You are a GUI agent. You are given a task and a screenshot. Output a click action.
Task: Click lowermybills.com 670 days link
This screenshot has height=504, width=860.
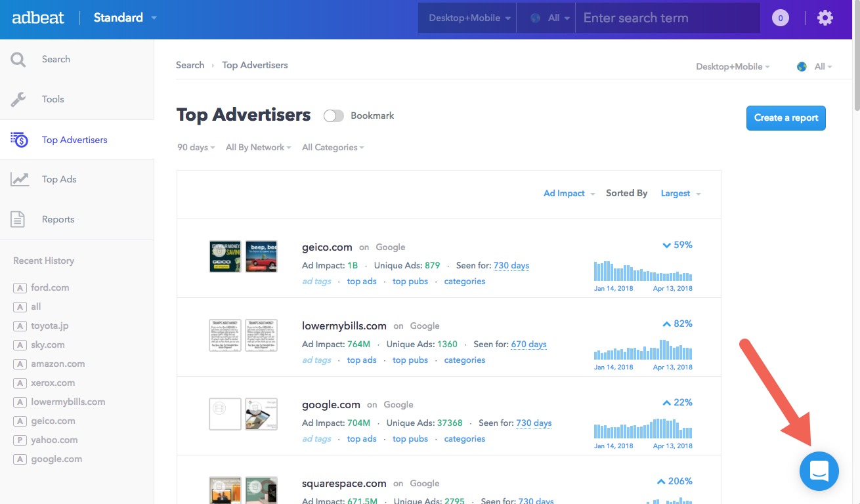tap(528, 345)
